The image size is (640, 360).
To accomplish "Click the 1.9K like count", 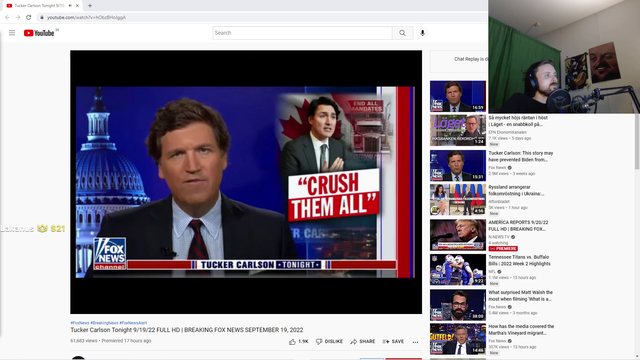I will coord(303,342).
